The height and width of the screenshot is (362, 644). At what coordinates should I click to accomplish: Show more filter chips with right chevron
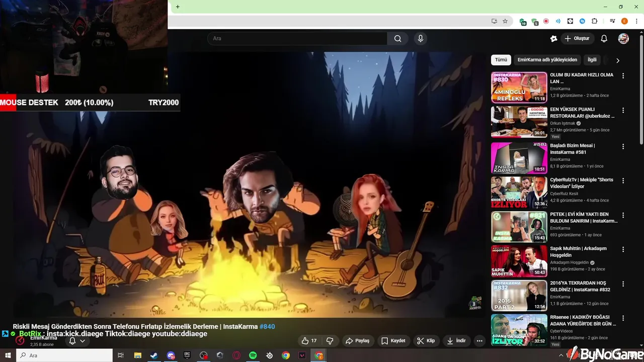pos(618,60)
